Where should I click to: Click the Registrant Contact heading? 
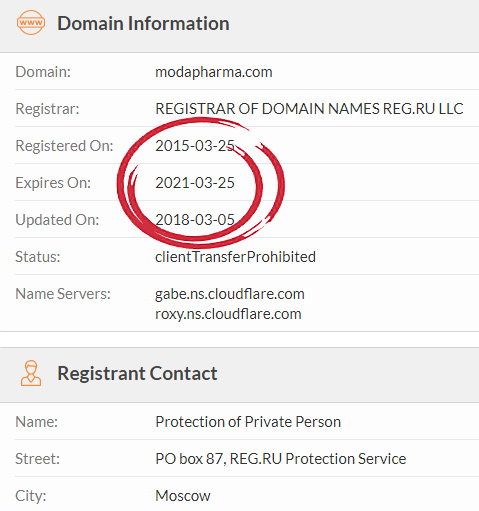pyautogui.click(x=137, y=373)
